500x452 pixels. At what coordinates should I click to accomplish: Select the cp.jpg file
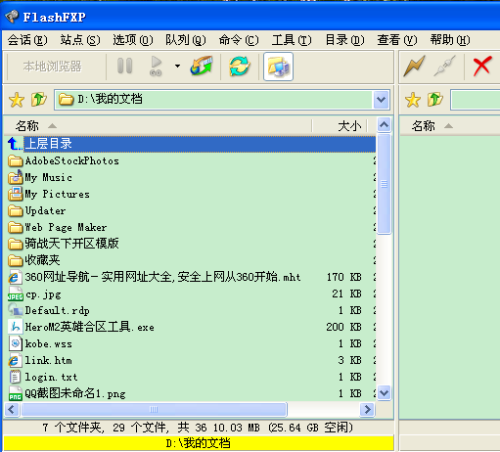43,294
